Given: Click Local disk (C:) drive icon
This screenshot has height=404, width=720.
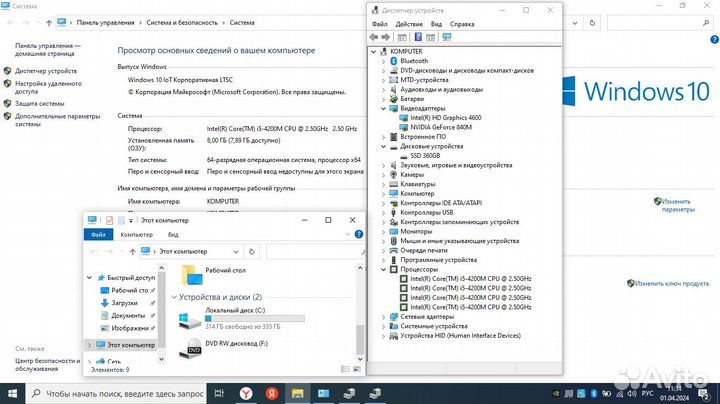Looking at the screenshot, I should (x=190, y=320).
